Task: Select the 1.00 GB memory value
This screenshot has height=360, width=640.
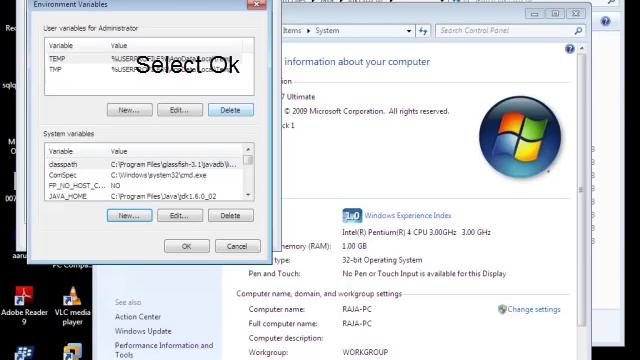Action: 354,246
